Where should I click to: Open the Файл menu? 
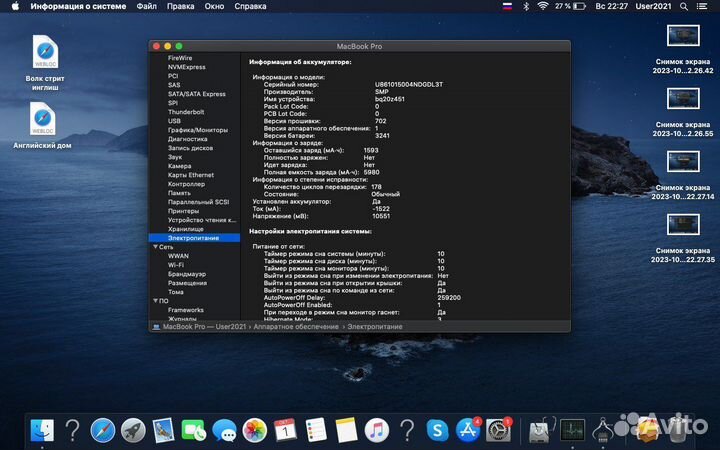[146, 6]
